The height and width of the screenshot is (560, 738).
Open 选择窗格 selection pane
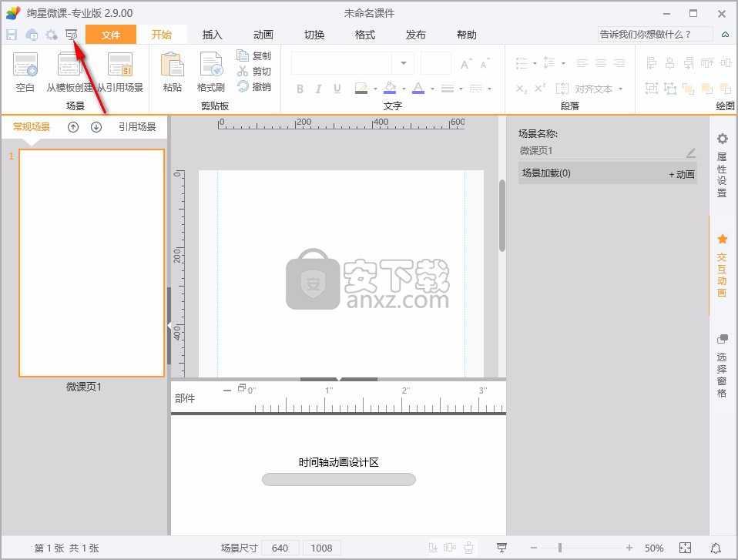pyautogui.click(x=722, y=366)
